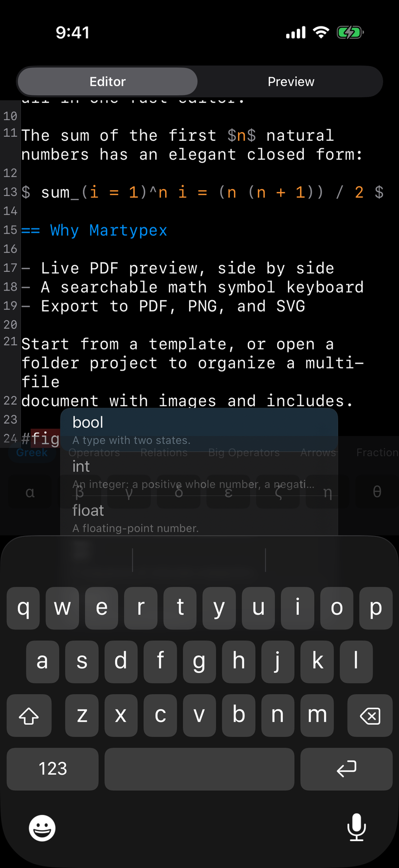Tap the microphone dictation icon

coord(357,827)
